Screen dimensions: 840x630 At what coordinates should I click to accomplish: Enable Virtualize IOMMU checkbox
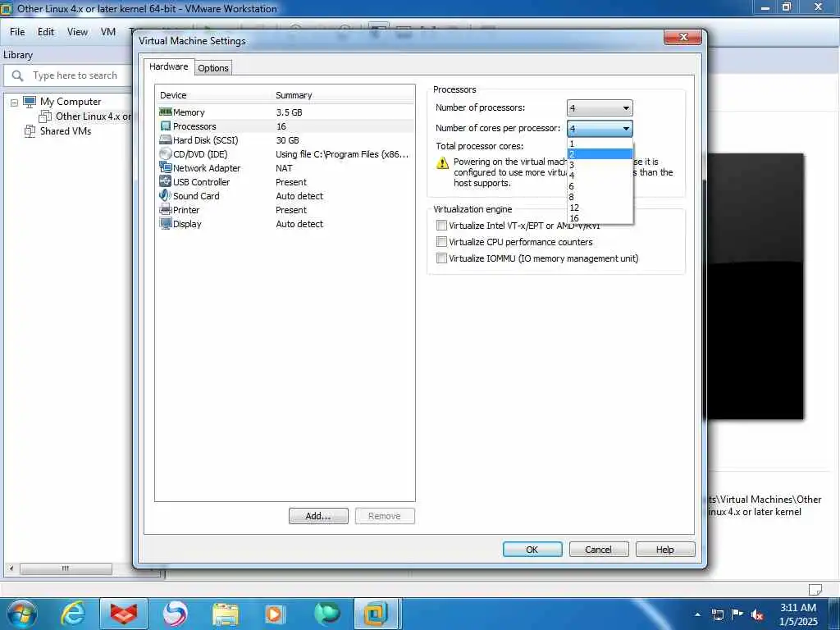tap(441, 258)
